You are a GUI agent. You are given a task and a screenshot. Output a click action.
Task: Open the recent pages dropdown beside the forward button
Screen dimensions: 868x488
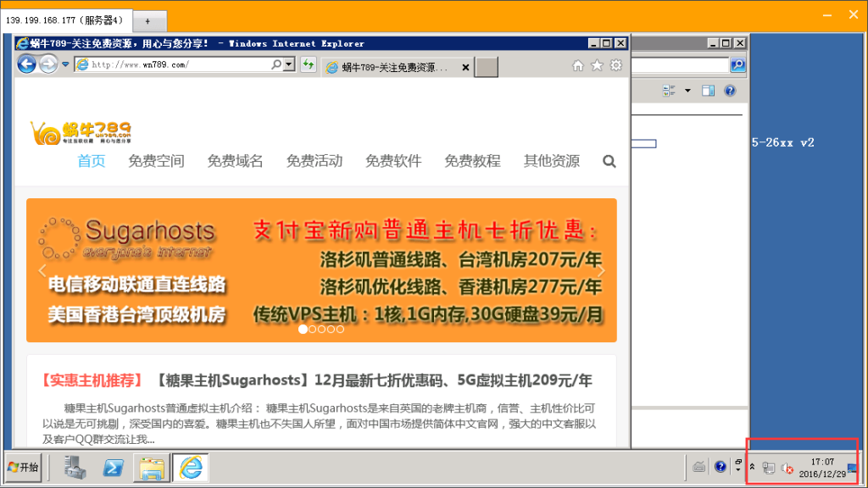point(65,64)
